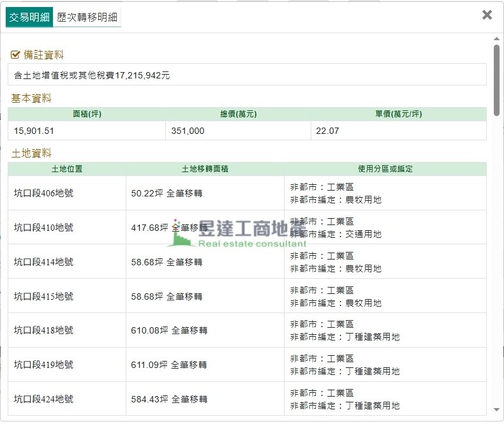Select the 坑口段424地號 row
504x440 pixels.
click(43, 399)
